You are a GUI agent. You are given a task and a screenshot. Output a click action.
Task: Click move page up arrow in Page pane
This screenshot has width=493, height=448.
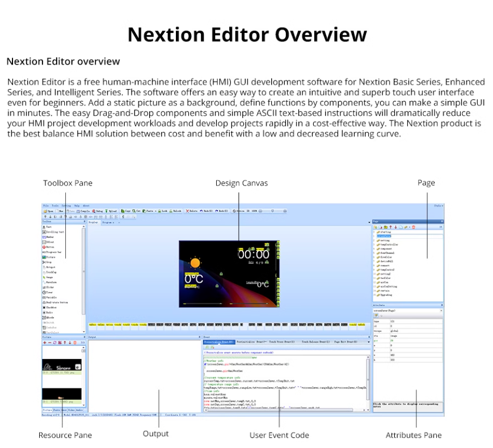click(390, 227)
